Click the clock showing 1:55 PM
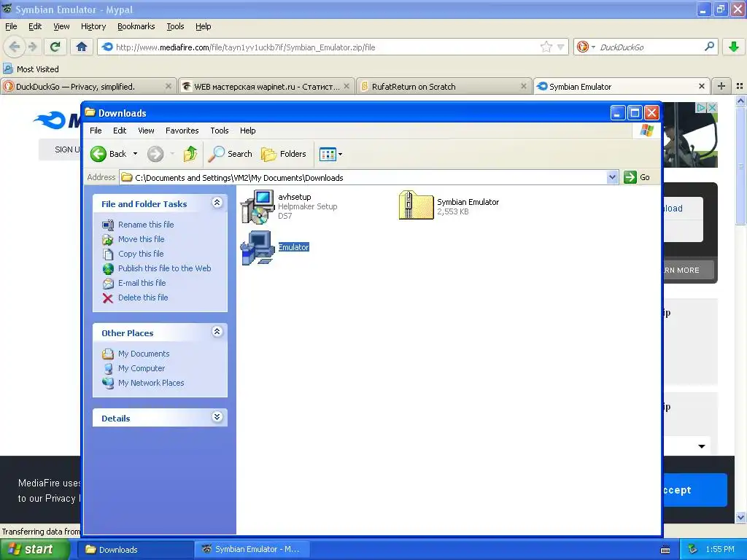Image resolution: width=747 pixels, height=560 pixels. 720,550
